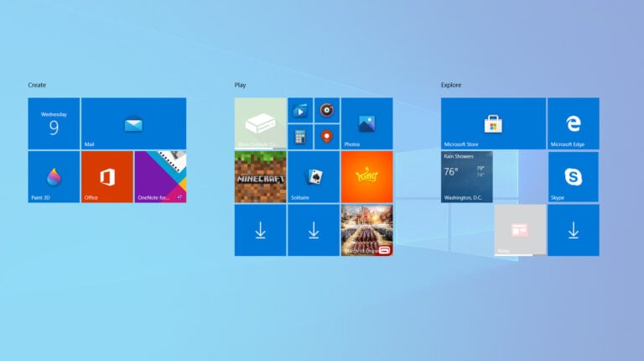Open the OneNote tile
The width and height of the screenshot is (644, 361).
coord(161,177)
